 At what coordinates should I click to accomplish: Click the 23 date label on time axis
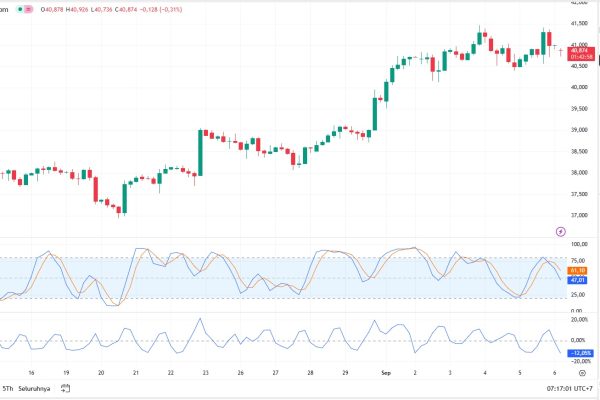pos(204,372)
